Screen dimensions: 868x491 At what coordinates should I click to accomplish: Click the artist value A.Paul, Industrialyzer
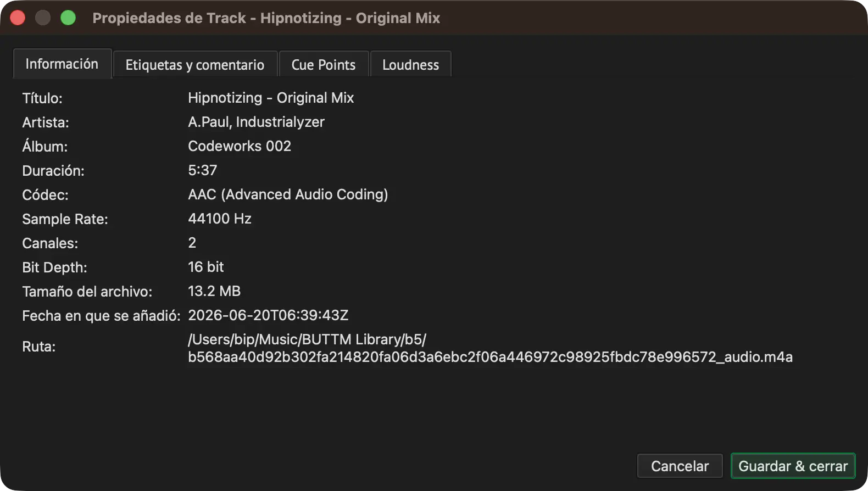pyautogui.click(x=256, y=122)
